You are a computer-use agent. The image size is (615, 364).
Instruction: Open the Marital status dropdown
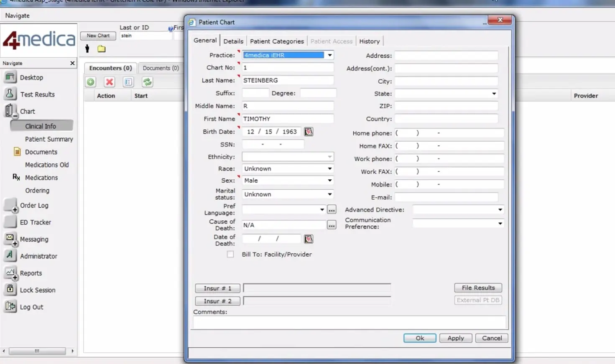click(329, 194)
